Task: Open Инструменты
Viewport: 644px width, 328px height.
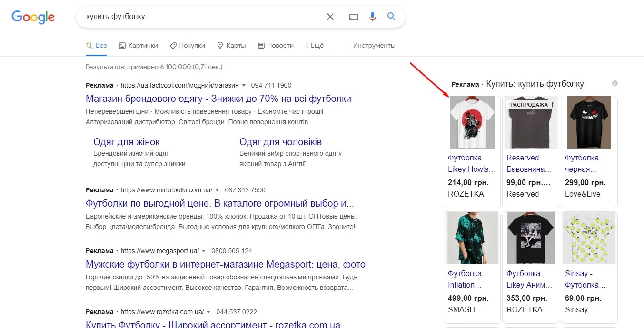Action: 374,45
